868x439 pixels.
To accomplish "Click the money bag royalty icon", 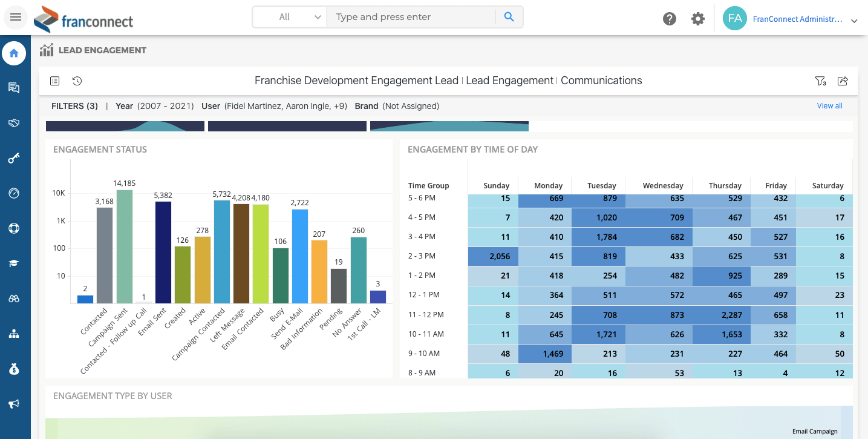I will [14, 368].
